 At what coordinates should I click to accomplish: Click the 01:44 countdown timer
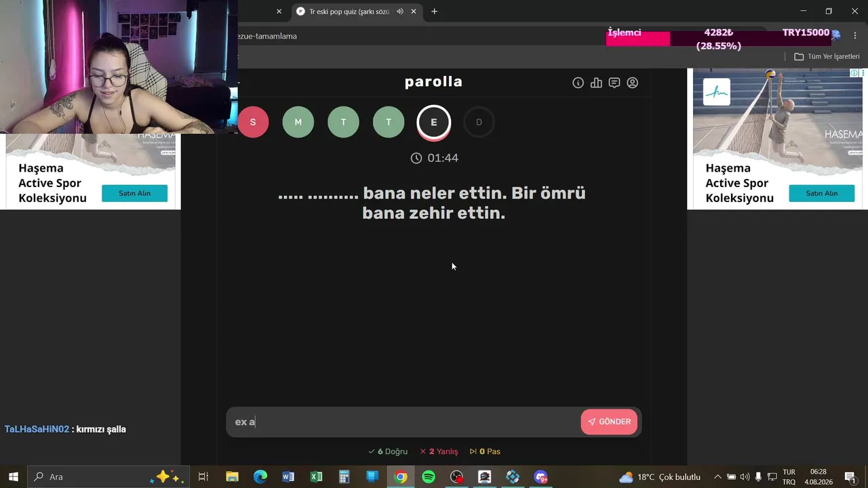coord(435,158)
